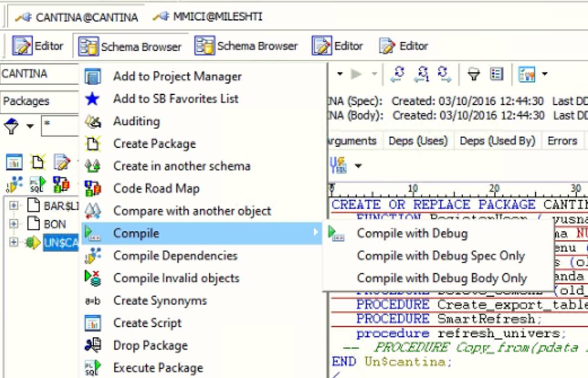This screenshot has height=378, width=588.
Task: Select Auditing from the context menu
Action: pos(137,121)
